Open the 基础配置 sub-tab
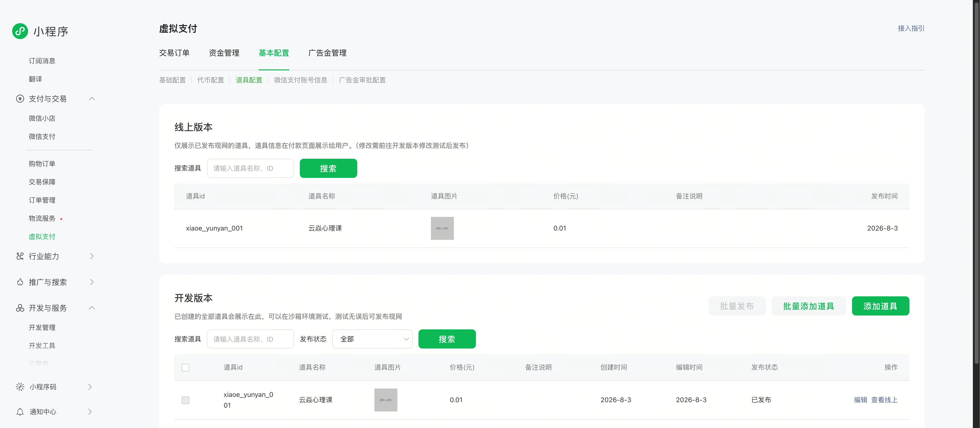The image size is (980, 428). click(x=172, y=80)
